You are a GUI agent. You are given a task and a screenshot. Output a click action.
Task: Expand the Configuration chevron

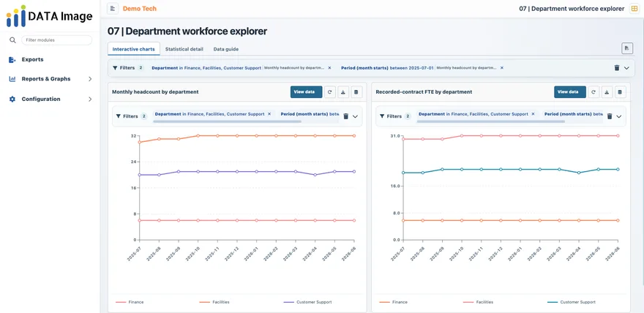[90, 99]
